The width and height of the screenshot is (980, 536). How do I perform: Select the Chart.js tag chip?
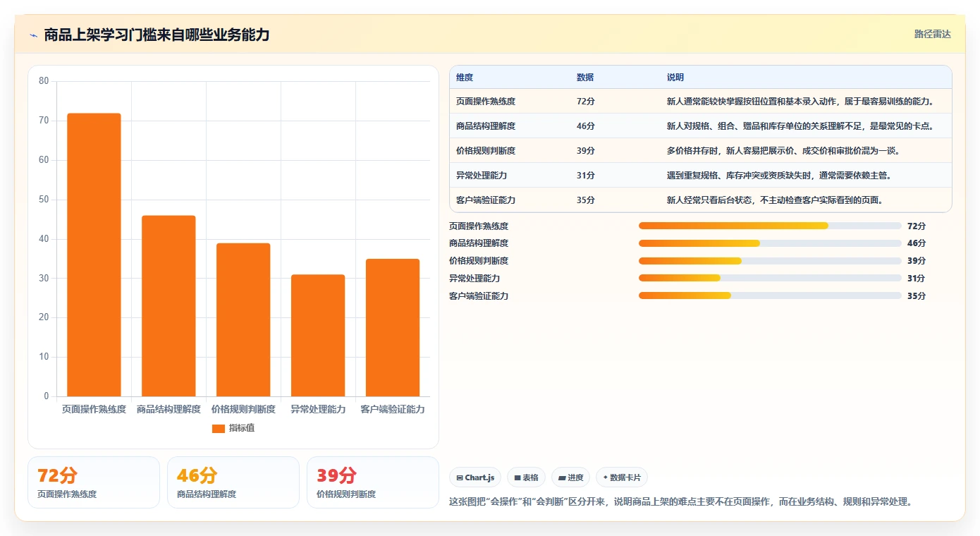click(475, 477)
